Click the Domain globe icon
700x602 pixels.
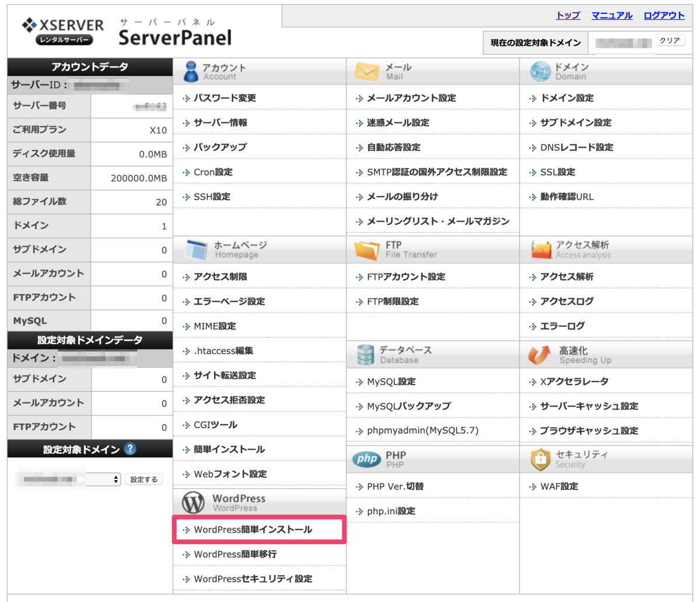[x=540, y=71]
